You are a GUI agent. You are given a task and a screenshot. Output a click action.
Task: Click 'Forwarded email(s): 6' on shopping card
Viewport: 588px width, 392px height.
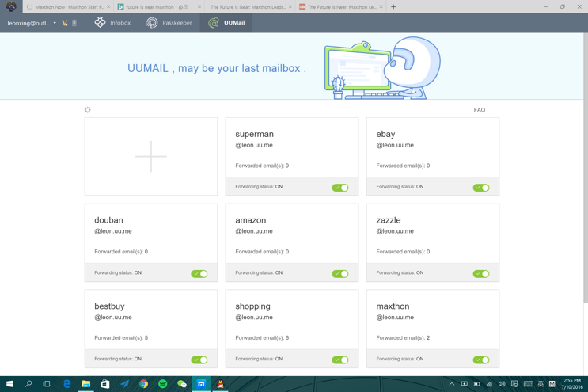point(262,337)
